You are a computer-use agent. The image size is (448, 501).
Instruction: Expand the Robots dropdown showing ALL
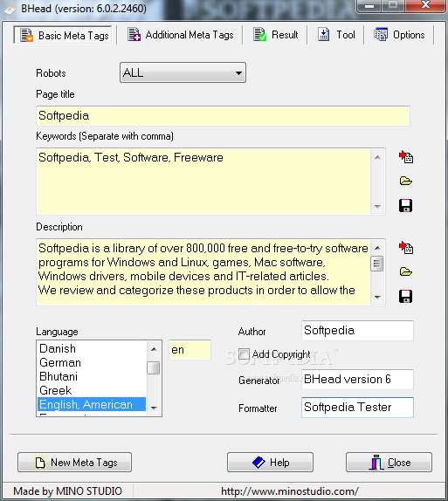(x=183, y=72)
